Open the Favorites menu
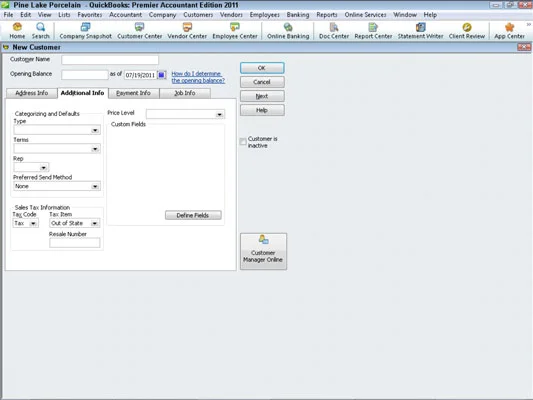The image size is (533, 400). [x=90, y=15]
